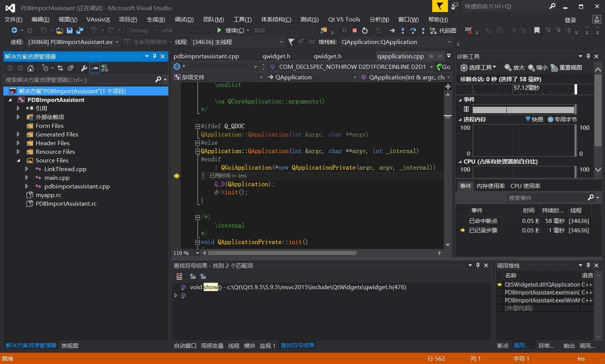Click the Step Out arrow icon
This screenshot has width=605, height=364.
pyautogui.click(x=423, y=30)
